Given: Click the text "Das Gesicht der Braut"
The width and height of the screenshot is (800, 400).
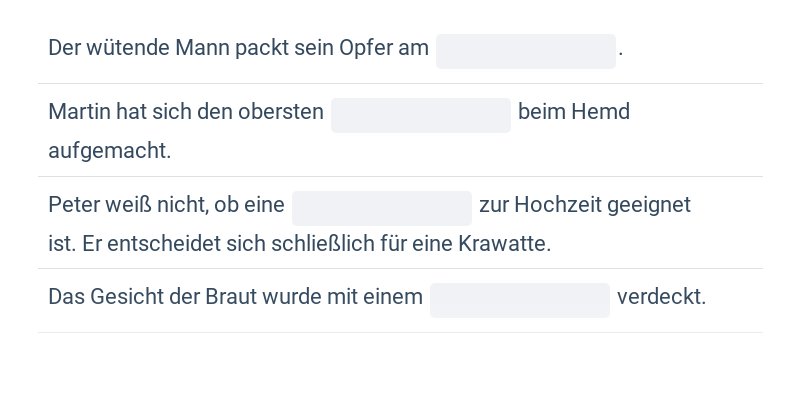Looking at the screenshot, I should [x=152, y=297].
